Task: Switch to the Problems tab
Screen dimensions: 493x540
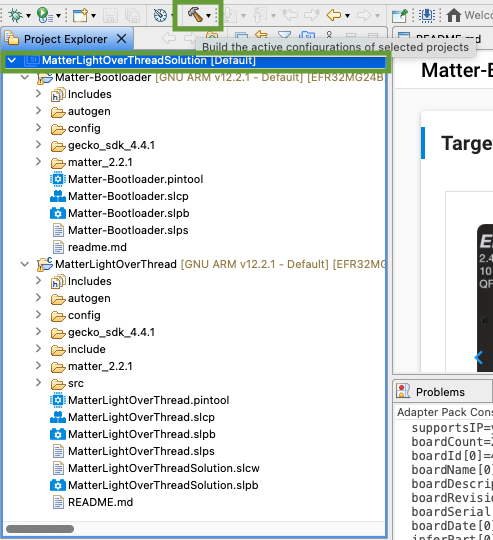Action: click(x=440, y=392)
